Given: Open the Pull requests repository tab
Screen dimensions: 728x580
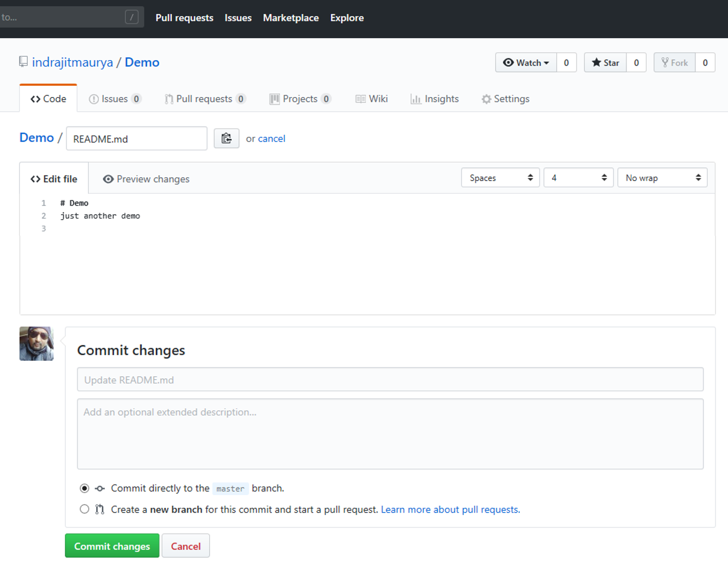Looking at the screenshot, I should click(x=205, y=99).
